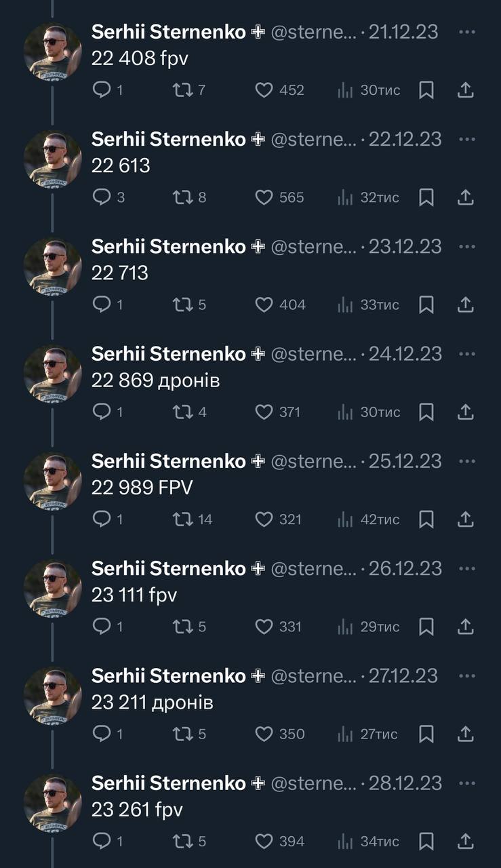Like the "23 261 fpv" tweet

point(264,842)
